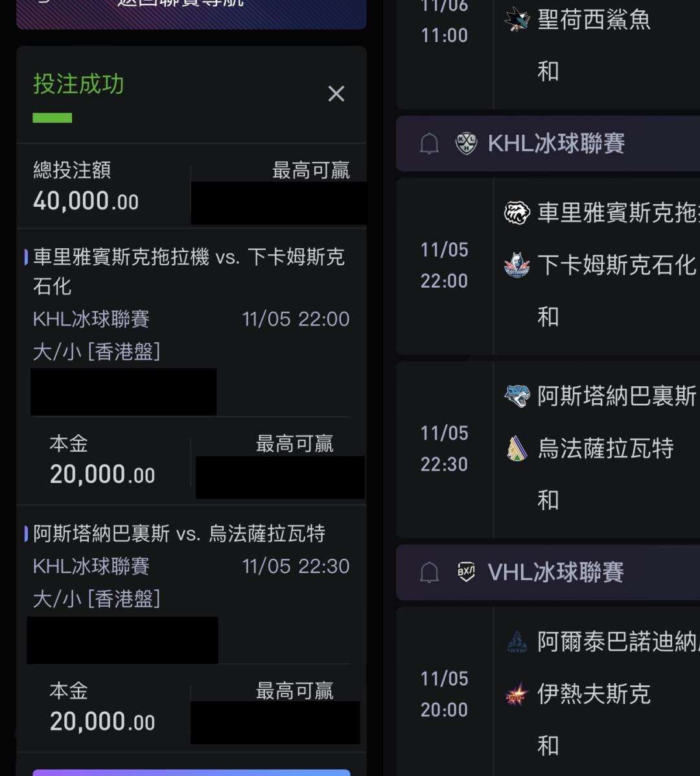Toggle notification bell for KHL冰球聯賽
Image resolution: width=700 pixels, height=776 pixels.
[x=429, y=144]
